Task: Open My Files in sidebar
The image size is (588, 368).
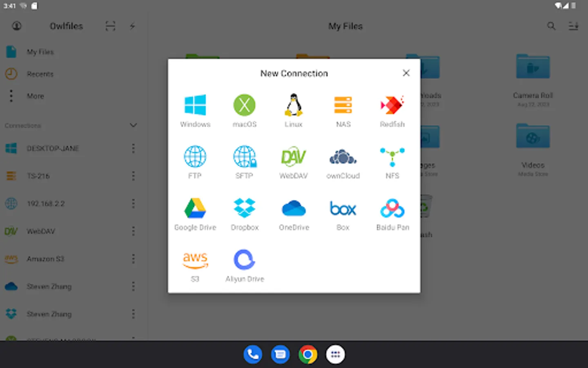Action: coord(73,52)
